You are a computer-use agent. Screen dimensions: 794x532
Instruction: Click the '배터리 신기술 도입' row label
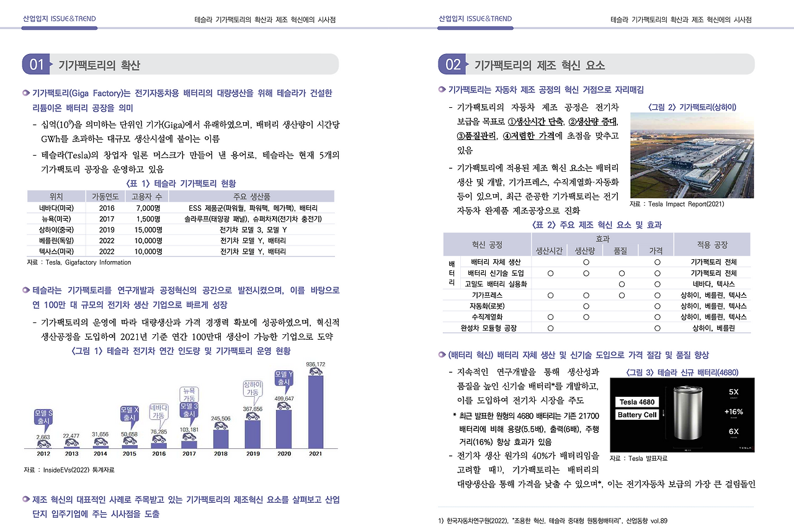tap(496, 273)
